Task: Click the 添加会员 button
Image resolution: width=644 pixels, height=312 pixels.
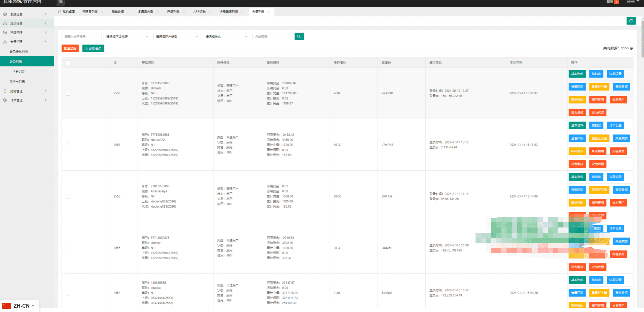Action: pyautogui.click(x=93, y=48)
